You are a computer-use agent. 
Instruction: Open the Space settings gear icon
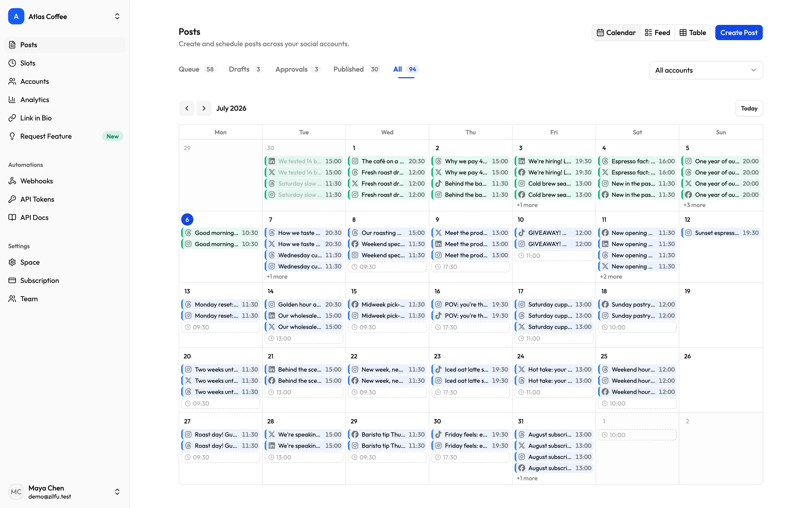pos(12,262)
